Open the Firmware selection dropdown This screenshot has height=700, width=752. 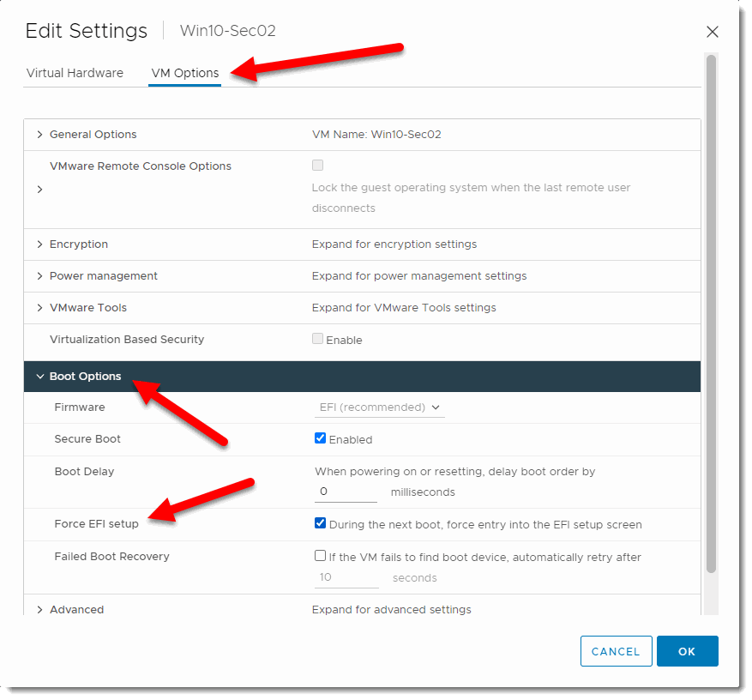coord(378,407)
